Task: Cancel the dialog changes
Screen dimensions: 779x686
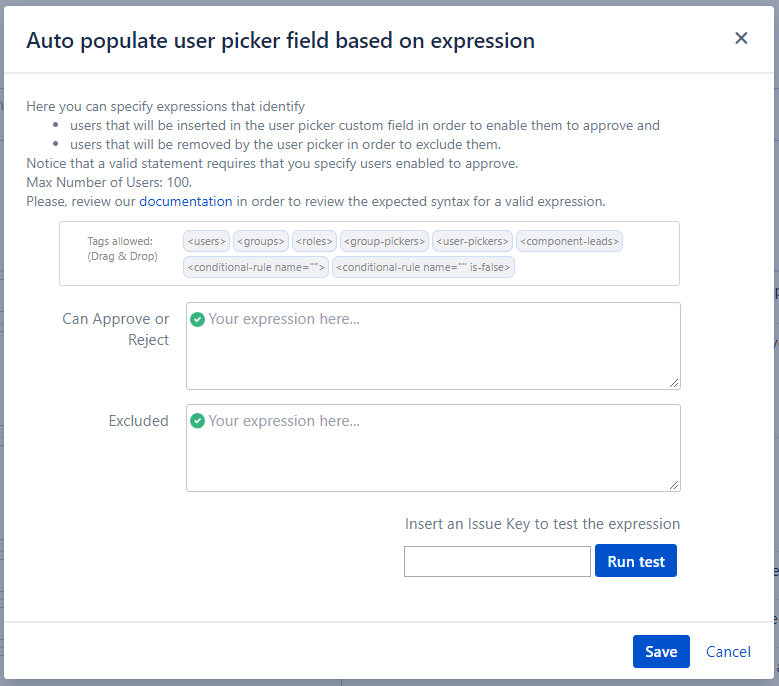Action: coord(728,651)
